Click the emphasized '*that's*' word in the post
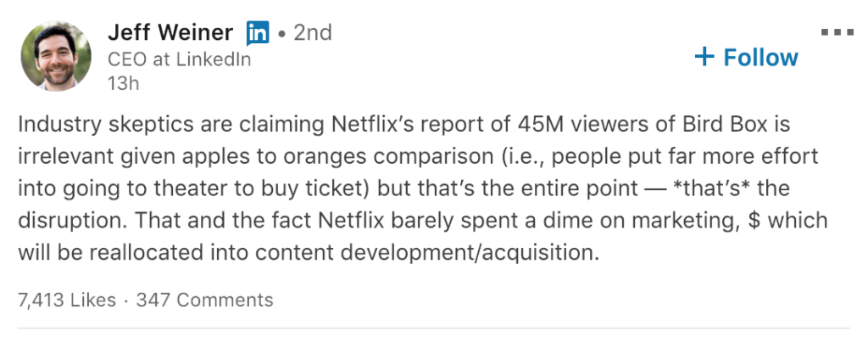The width and height of the screenshot is (868, 337). (x=709, y=188)
